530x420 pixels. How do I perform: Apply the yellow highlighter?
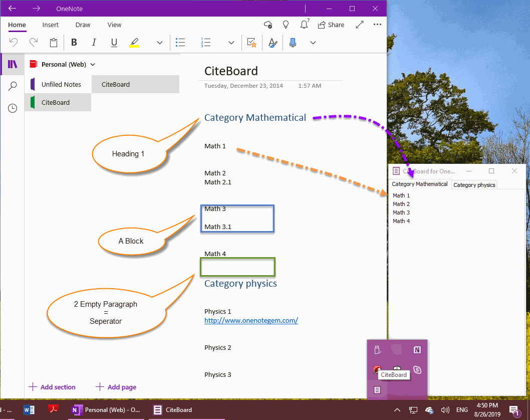[x=134, y=43]
